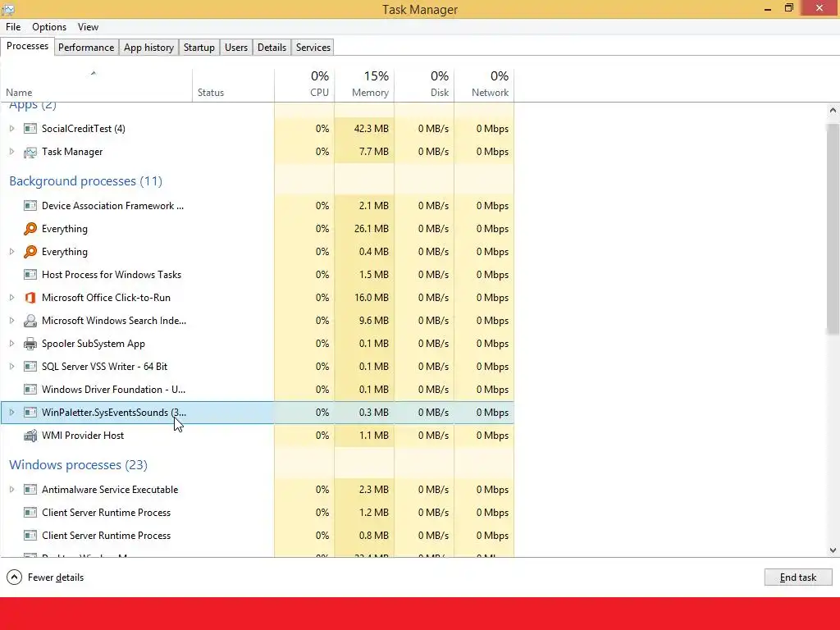The image size is (840, 630).
Task: Sort by the Network column header
Action: [484, 84]
